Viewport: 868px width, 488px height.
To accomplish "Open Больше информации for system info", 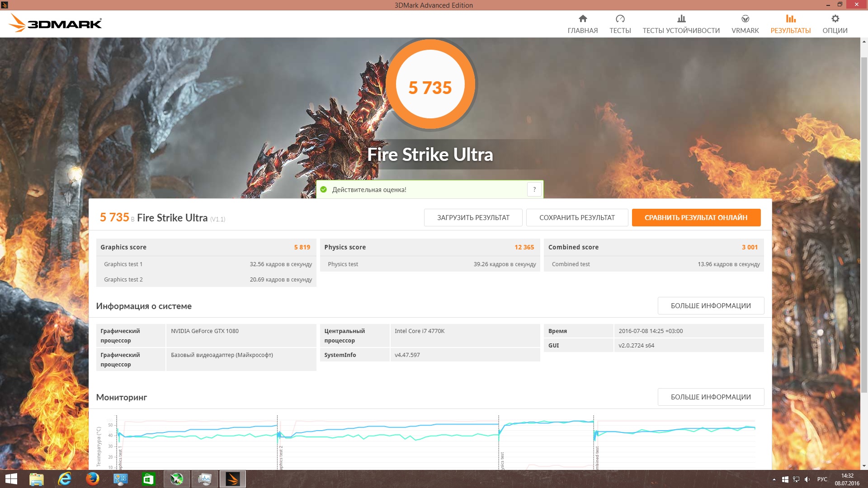I will click(x=710, y=305).
